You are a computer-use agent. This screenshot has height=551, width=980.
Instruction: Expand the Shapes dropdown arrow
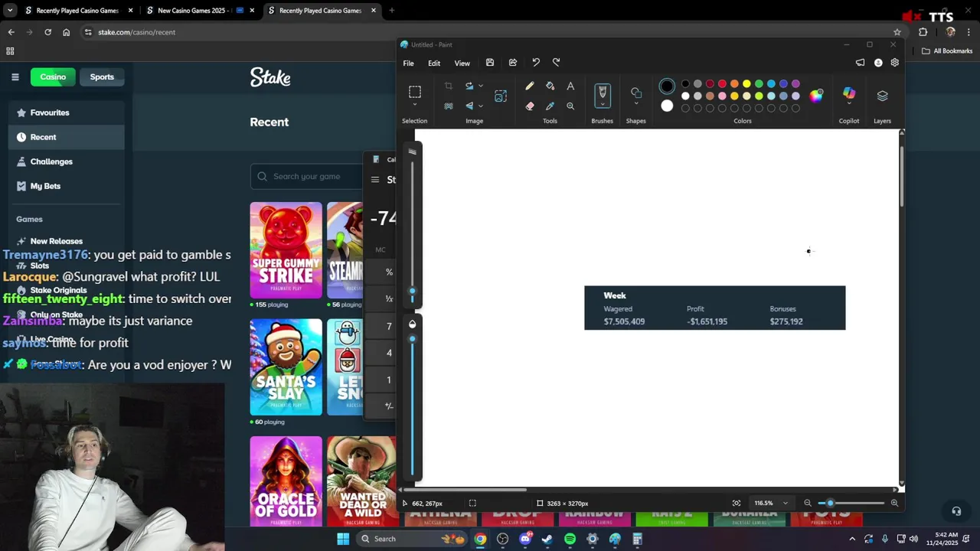(x=636, y=103)
